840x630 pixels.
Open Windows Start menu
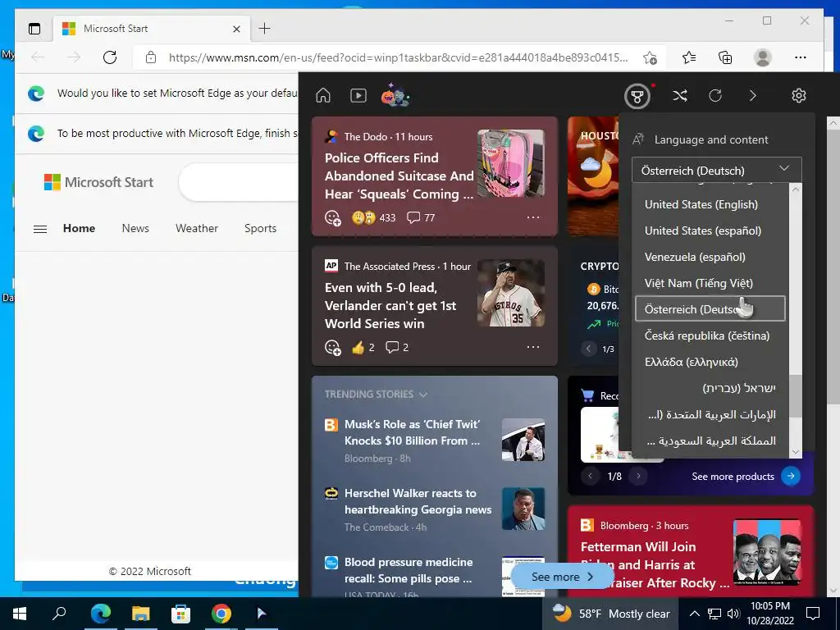click(20, 614)
